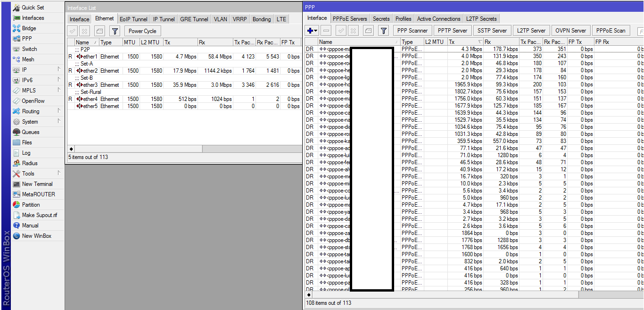Select the ether1 row in Interface List
Viewport: 644px width, 310px height.
[x=184, y=57]
